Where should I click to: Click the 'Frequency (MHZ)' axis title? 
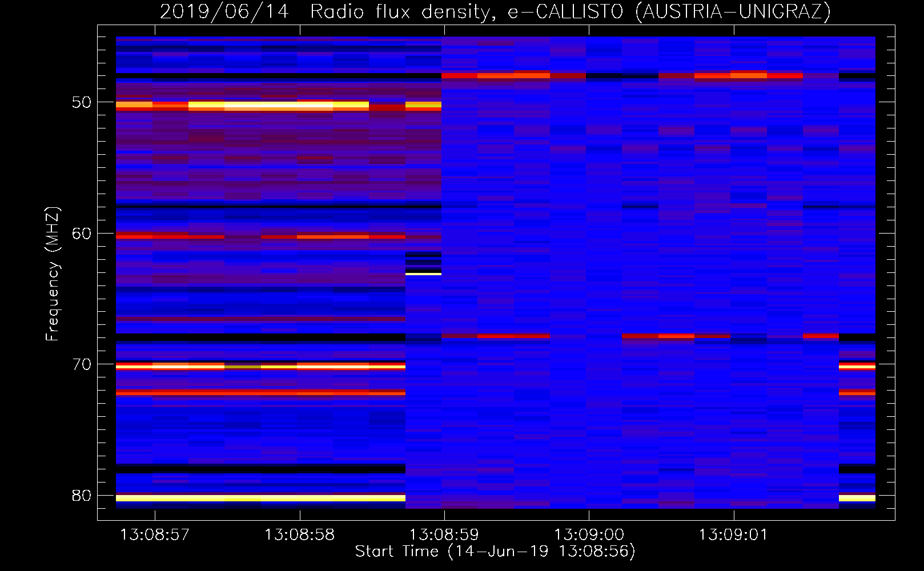53,274
